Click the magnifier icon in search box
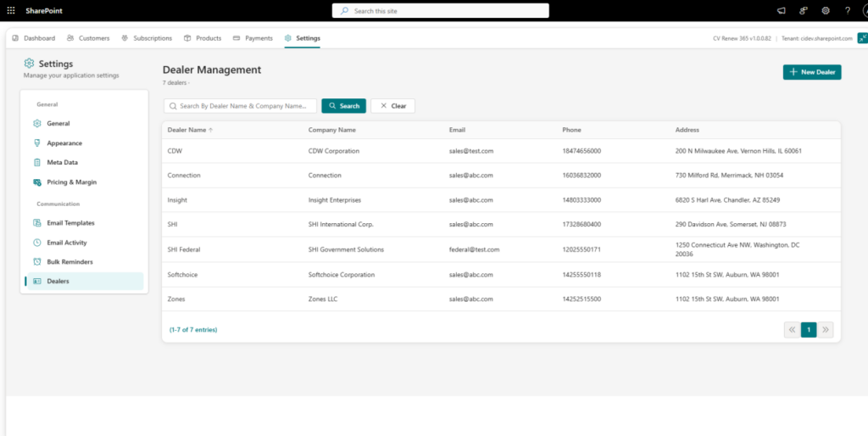 click(173, 106)
